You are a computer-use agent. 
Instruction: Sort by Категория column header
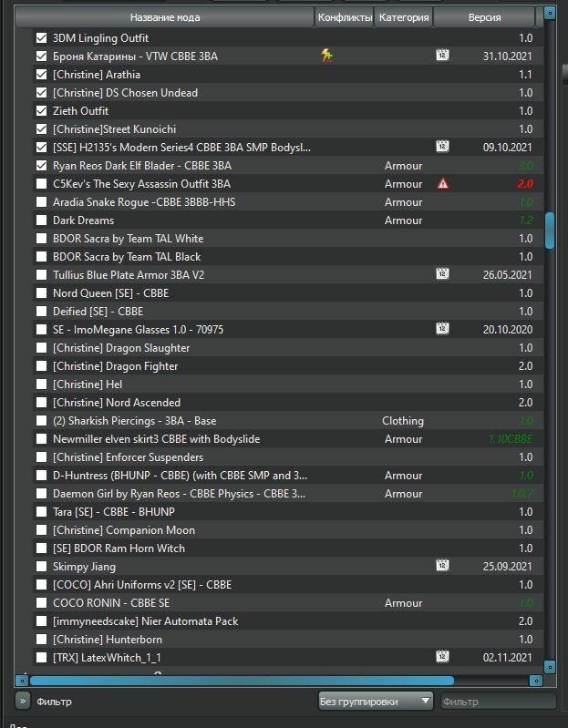[404, 17]
